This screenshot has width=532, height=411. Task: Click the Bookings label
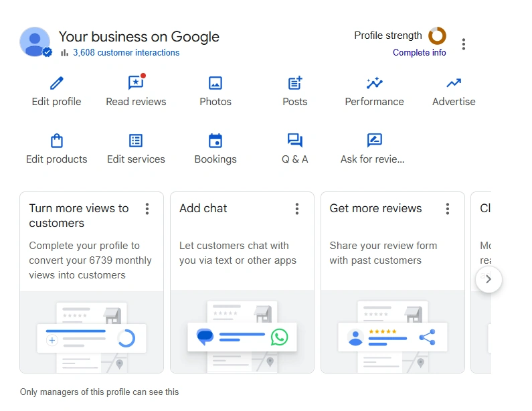point(215,159)
